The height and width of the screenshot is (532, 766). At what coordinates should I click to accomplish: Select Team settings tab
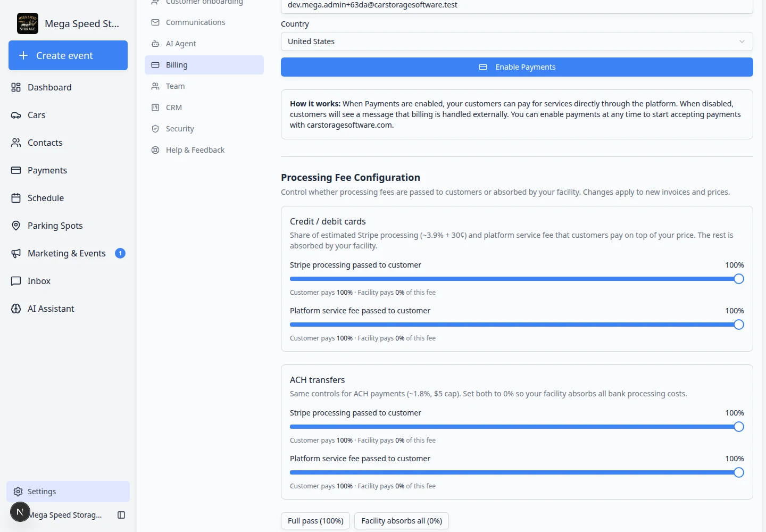click(x=204, y=86)
